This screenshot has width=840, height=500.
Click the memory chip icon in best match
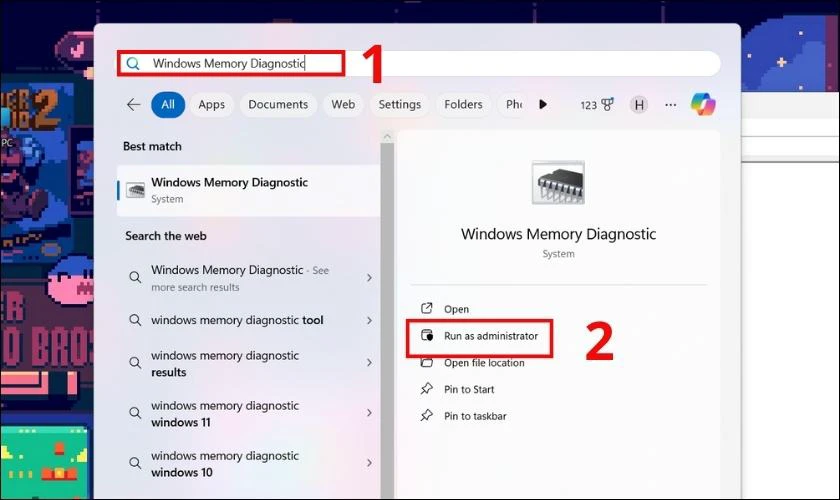pyautogui.click(x=136, y=190)
